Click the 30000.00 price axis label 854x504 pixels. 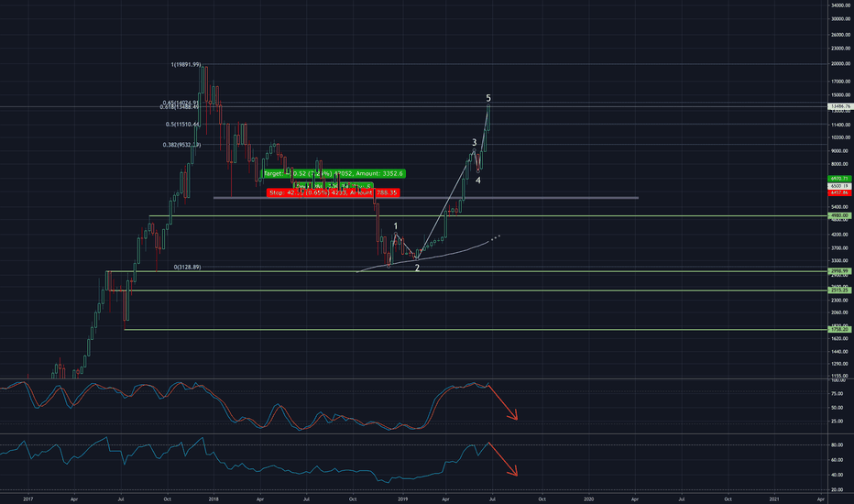(841, 19)
